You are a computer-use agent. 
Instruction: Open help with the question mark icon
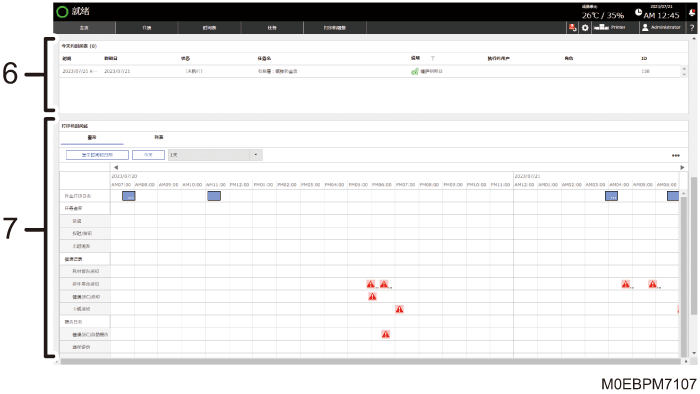pos(692,28)
